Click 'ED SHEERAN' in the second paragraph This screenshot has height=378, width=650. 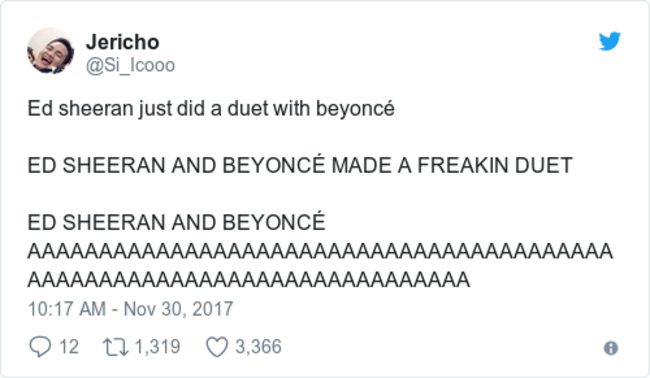click(x=96, y=165)
